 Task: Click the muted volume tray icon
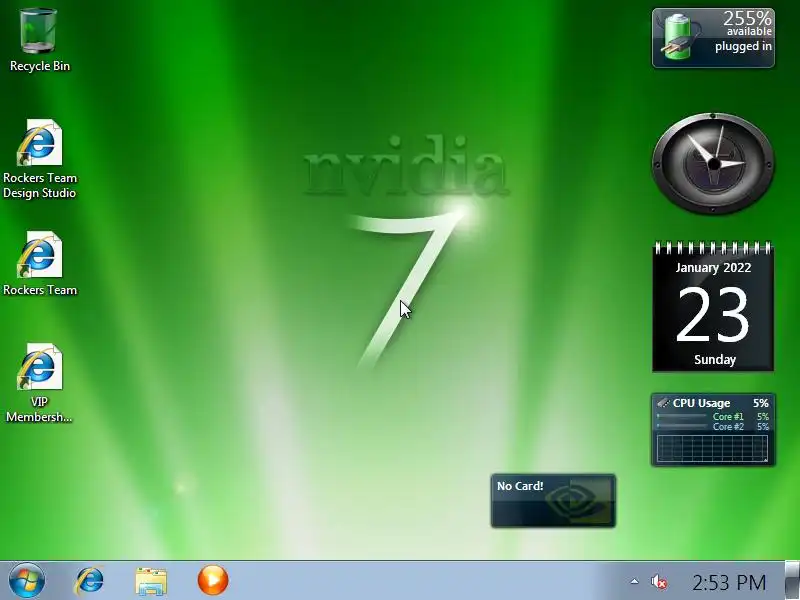pyautogui.click(x=659, y=582)
